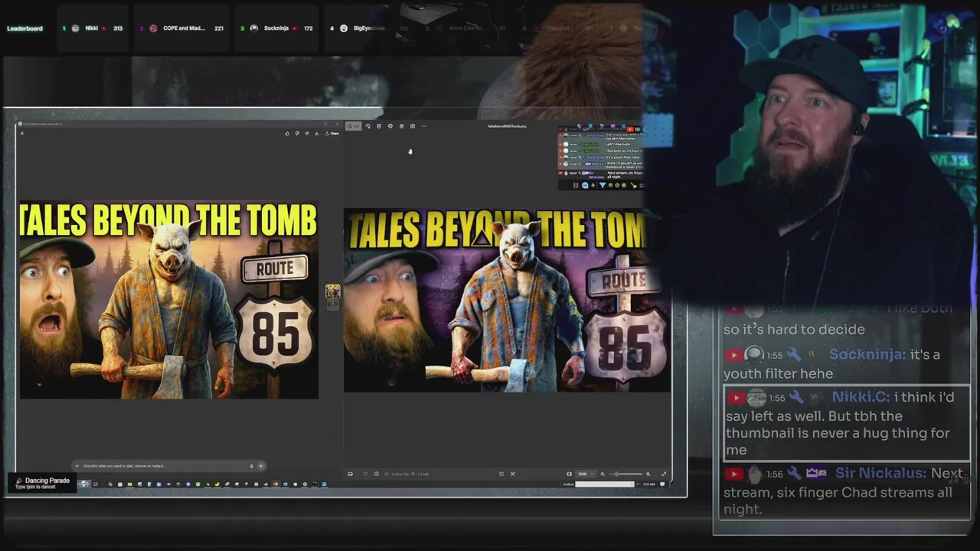Open image info panel in Photos
The width and height of the screenshot is (980, 551).
click(x=376, y=474)
